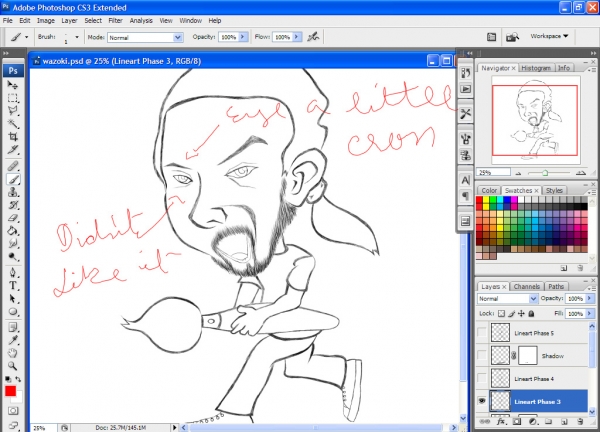Select the Lineart Phase 5 layer thumbnail
The width and height of the screenshot is (600, 432).
click(x=500, y=333)
